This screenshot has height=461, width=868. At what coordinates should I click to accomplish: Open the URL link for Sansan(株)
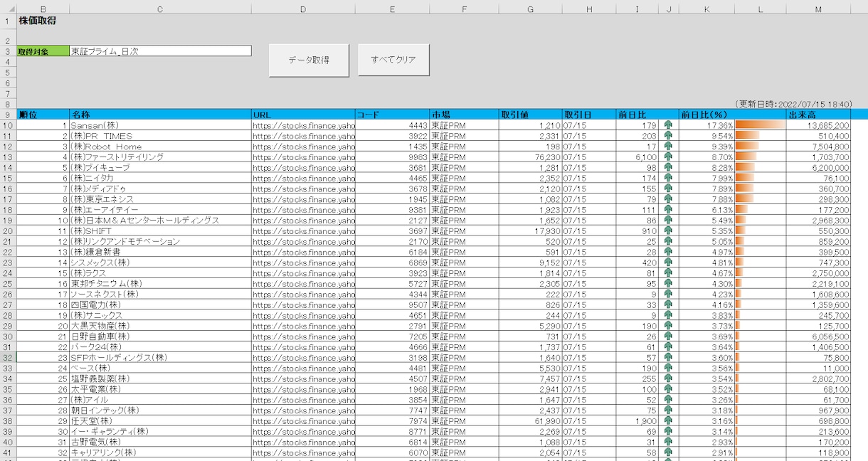[x=303, y=125]
